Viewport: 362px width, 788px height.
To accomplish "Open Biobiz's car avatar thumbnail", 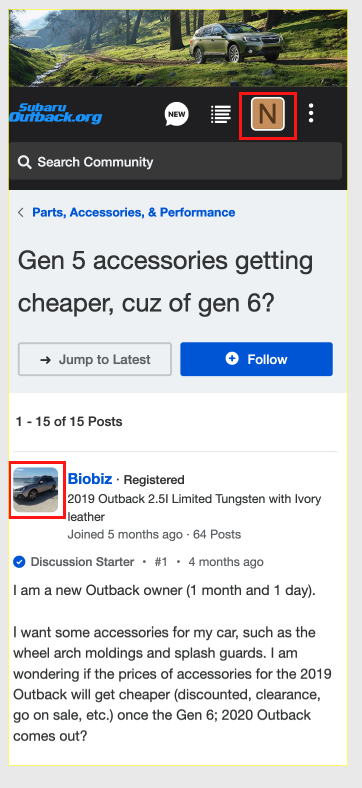I will 36,489.
